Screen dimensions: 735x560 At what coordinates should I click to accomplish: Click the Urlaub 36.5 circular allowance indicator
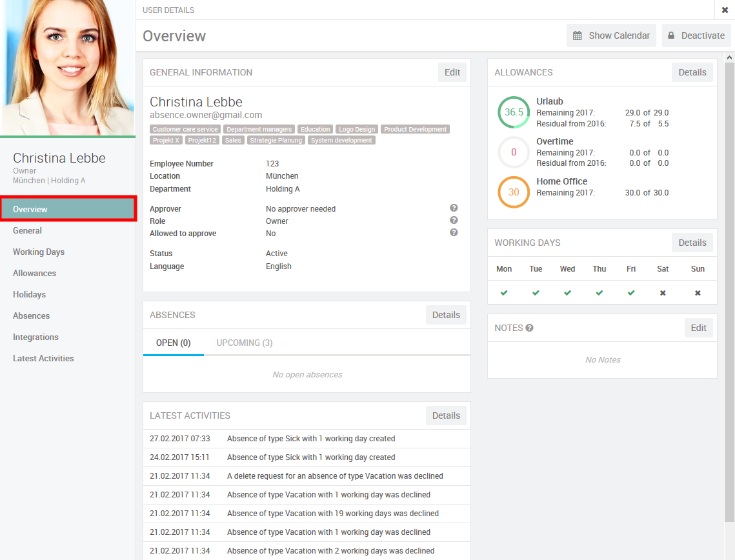[x=514, y=112]
